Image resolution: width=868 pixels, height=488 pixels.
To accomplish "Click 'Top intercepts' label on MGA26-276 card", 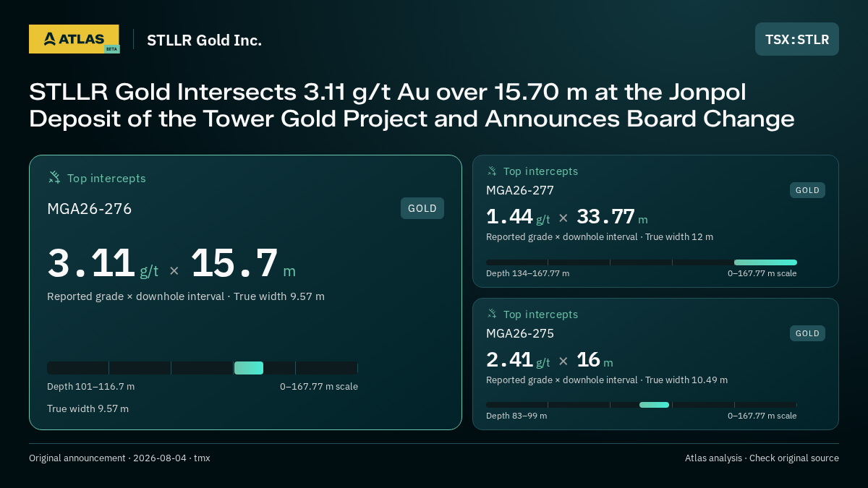I will pyautogui.click(x=106, y=178).
